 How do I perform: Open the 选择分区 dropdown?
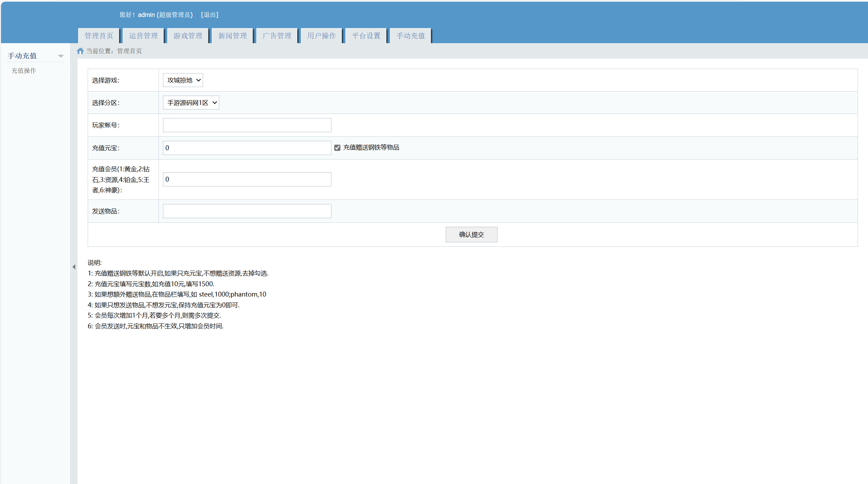(191, 103)
